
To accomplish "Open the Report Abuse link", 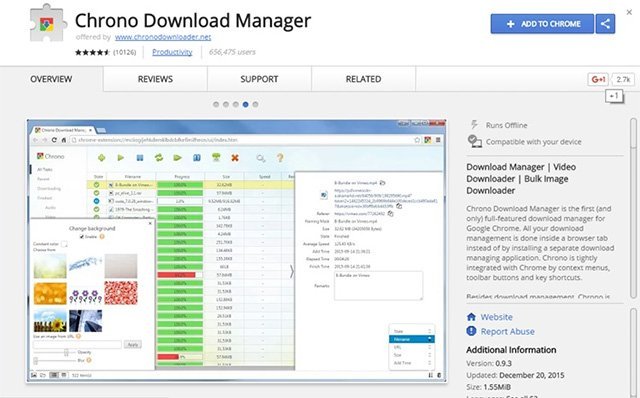I will point(507,331).
